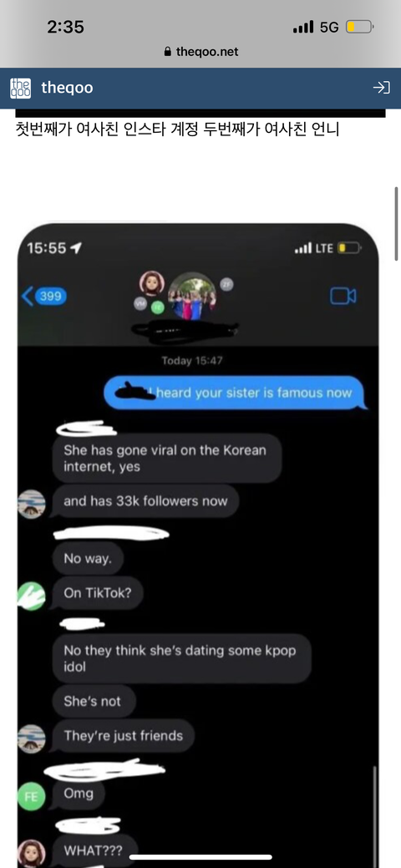The height and width of the screenshot is (868, 401).
Task: Select theqoo.net address bar
Action: point(200,52)
